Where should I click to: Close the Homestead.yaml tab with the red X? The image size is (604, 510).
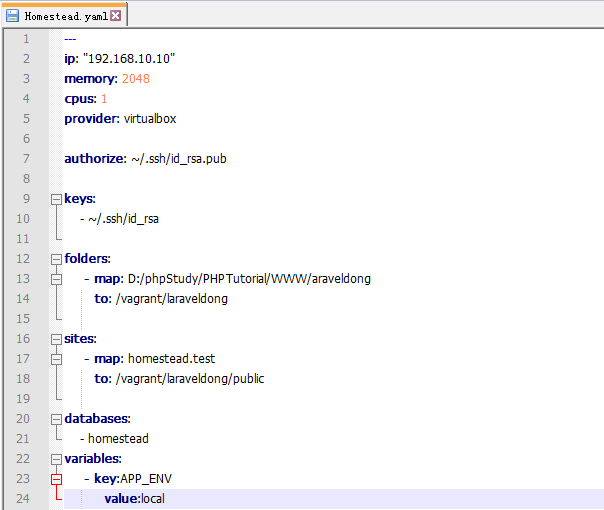click(x=116, y=16)
